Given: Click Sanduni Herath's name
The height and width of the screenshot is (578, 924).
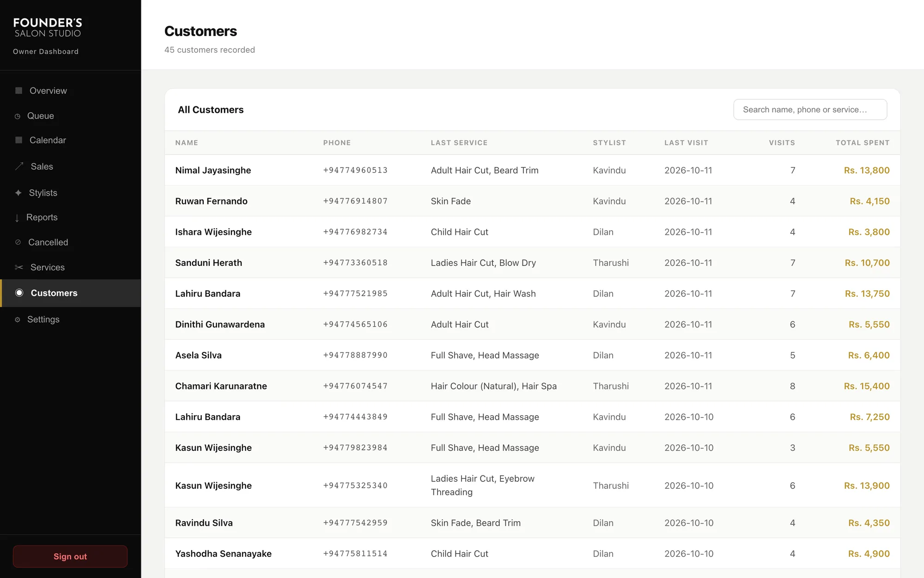Looking at the screenshot, I should tap(208, 263).
